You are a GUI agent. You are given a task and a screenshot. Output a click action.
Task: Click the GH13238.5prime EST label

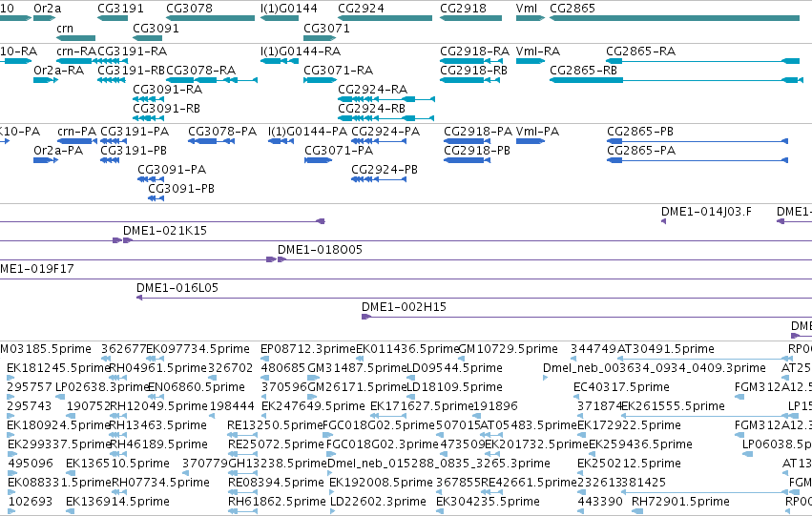click(278, 464)
